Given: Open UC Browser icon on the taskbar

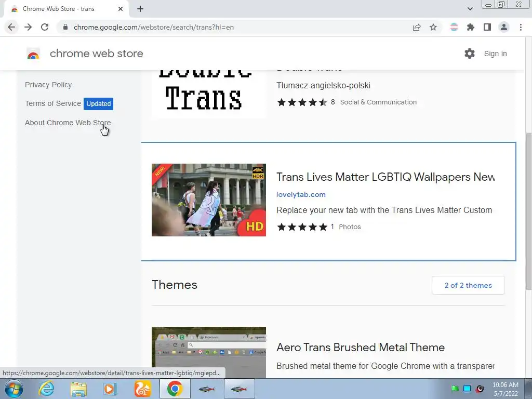Looking at the screenshot, I should coord(142,389).
